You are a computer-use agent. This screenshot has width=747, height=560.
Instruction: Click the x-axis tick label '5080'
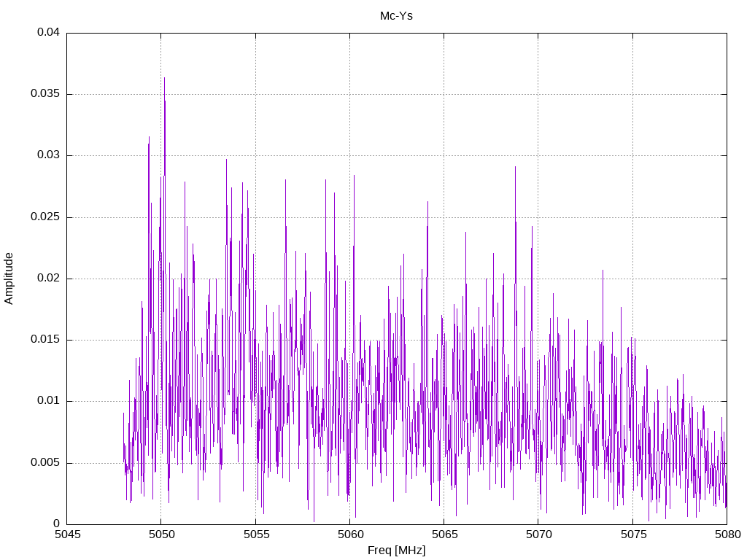point(727,534)
